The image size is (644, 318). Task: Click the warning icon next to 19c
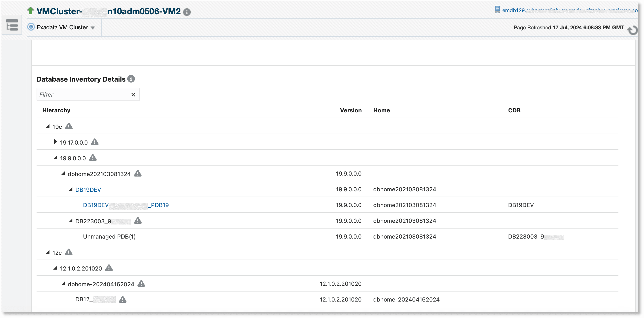69,126
